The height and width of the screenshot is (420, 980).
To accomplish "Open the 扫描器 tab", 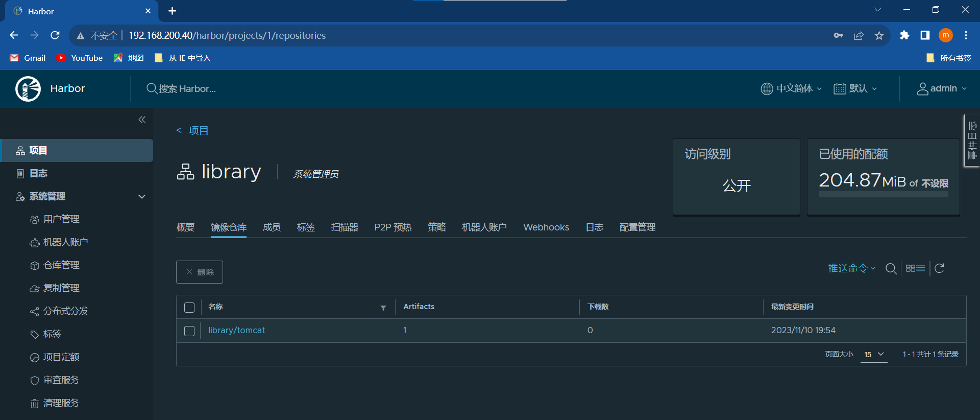I will (345, 227).
